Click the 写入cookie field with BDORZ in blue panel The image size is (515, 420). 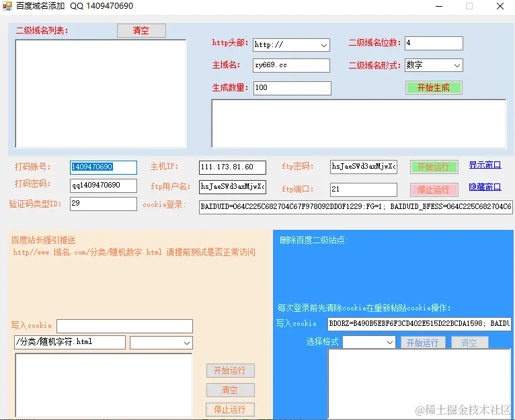420,324
